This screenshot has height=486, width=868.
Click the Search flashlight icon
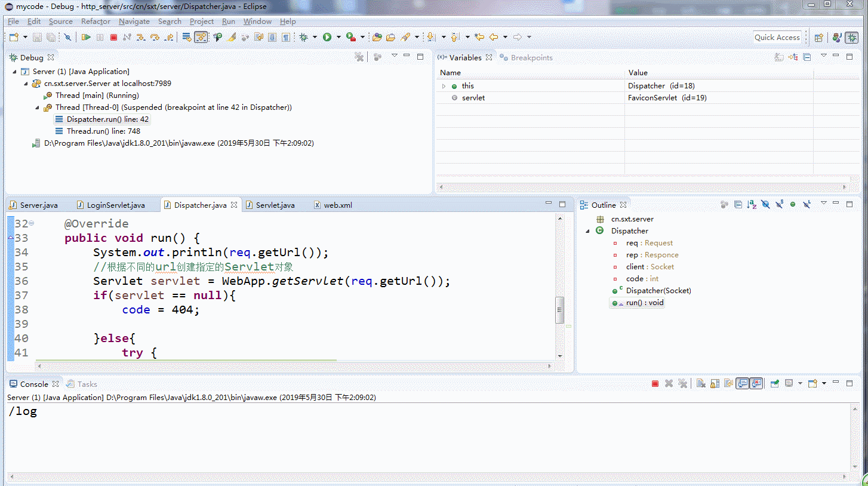[406, 37]
